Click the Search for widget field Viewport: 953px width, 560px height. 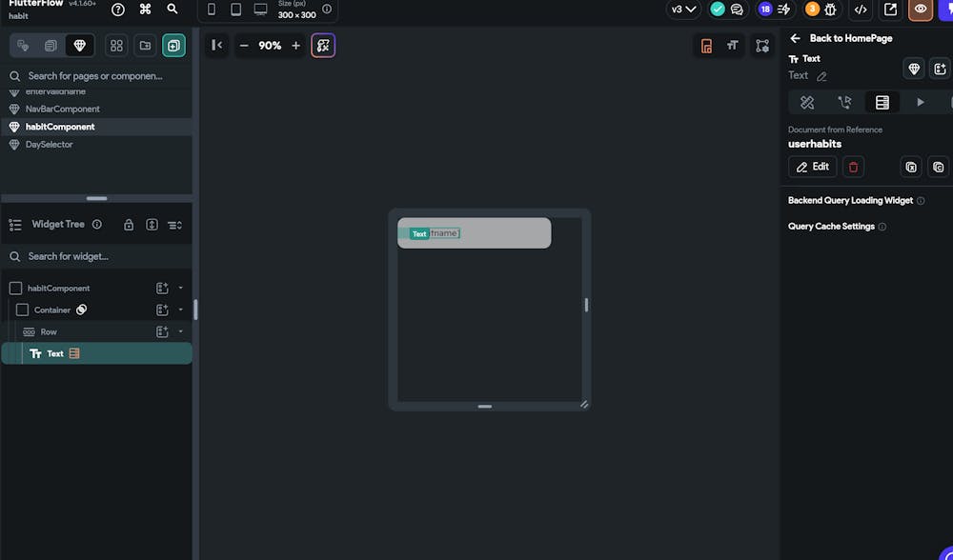click(97, 256)
